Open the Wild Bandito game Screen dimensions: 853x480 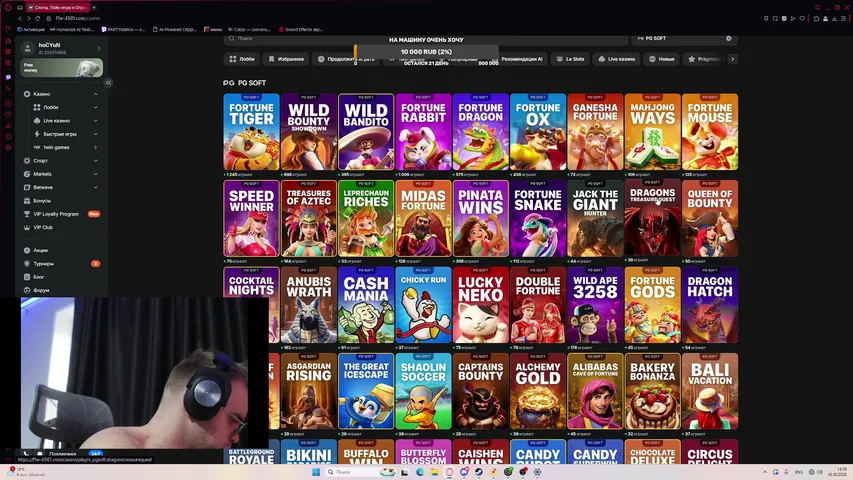[366, 132]
